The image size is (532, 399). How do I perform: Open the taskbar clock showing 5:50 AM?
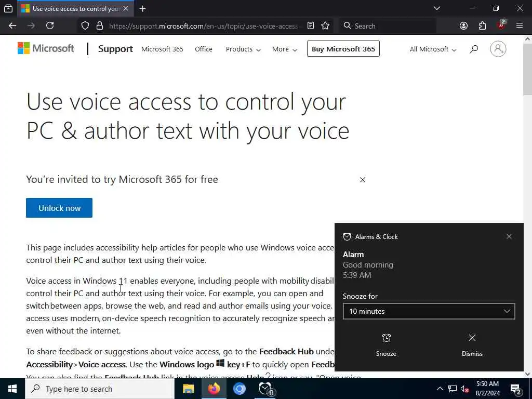pos(487,389)
